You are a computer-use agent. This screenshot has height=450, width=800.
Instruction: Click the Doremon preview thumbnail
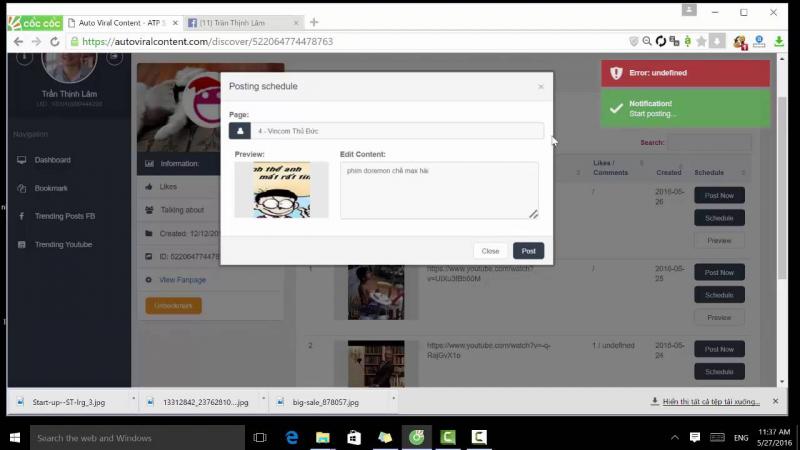click(282, 190)
